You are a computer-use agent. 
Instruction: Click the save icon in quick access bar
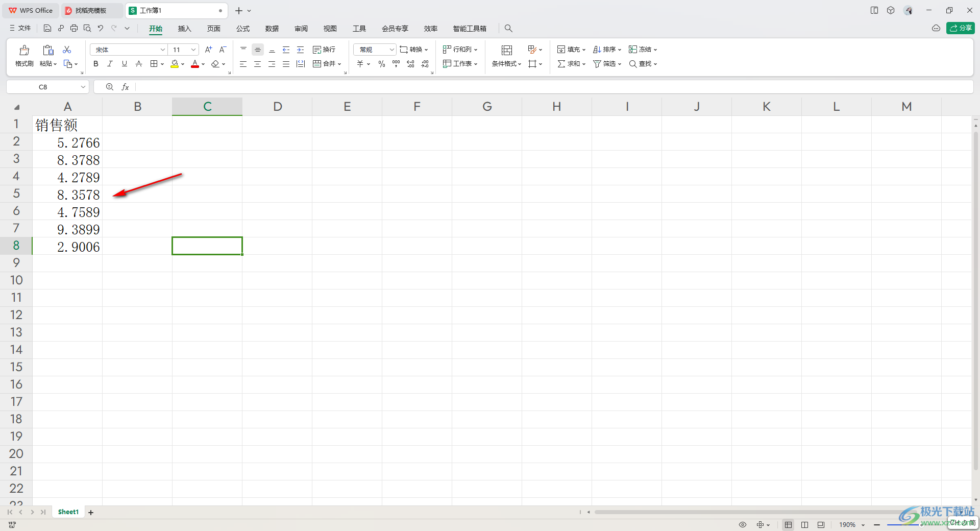point(47,29)
